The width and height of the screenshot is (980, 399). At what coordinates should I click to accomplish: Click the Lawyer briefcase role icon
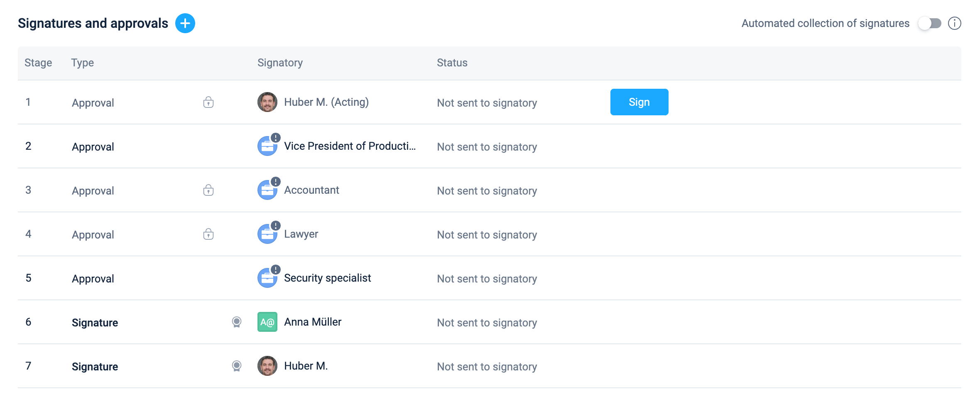click(x=267, y=234)
